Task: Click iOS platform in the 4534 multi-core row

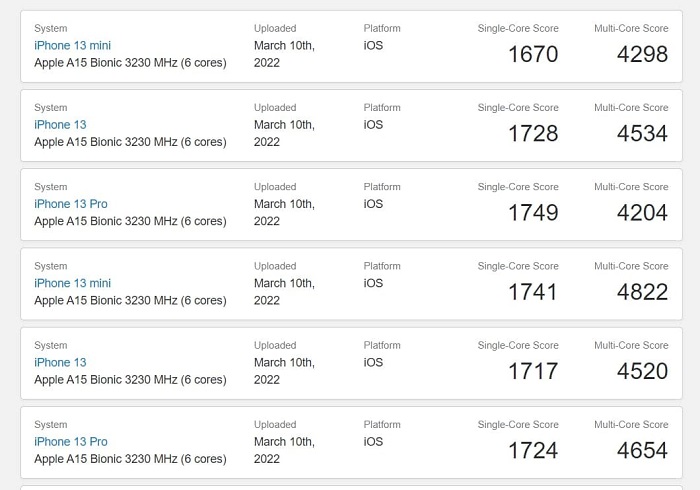Action: point(373,125)
